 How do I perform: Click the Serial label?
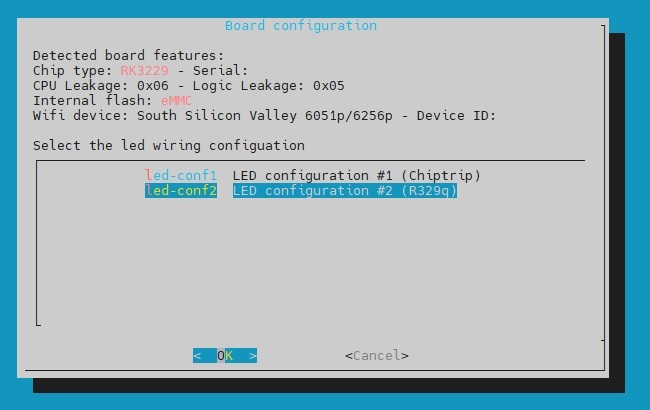click(x=221, y=70)
